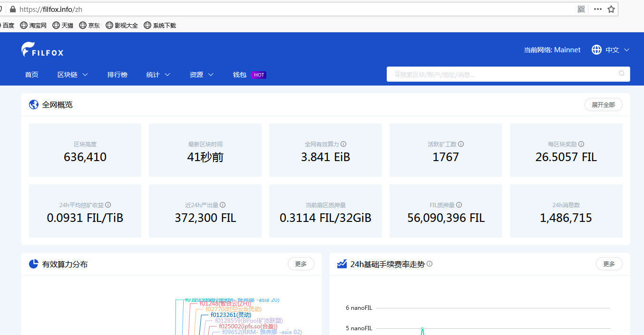
Task: Click the block search input field
Action: coord(504,74)
